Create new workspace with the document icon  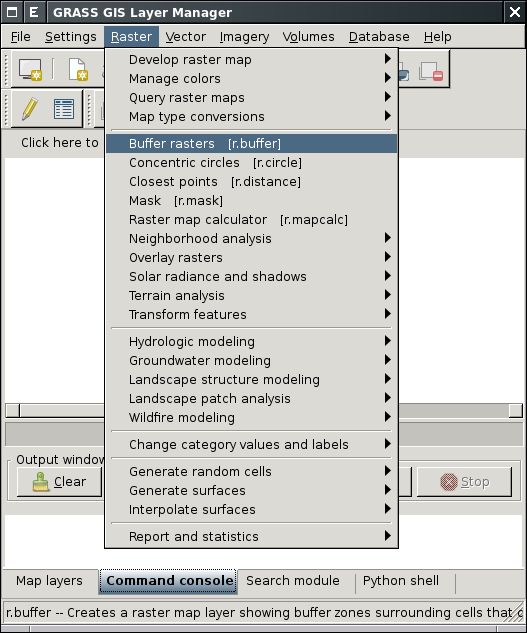[x=78, y=69]
